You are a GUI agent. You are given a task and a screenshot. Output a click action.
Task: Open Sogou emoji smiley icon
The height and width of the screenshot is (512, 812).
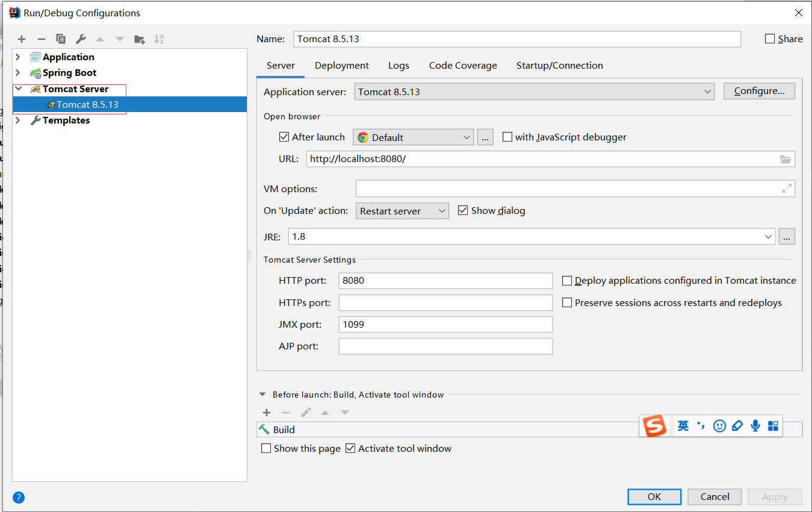click(x=719, y=426)
